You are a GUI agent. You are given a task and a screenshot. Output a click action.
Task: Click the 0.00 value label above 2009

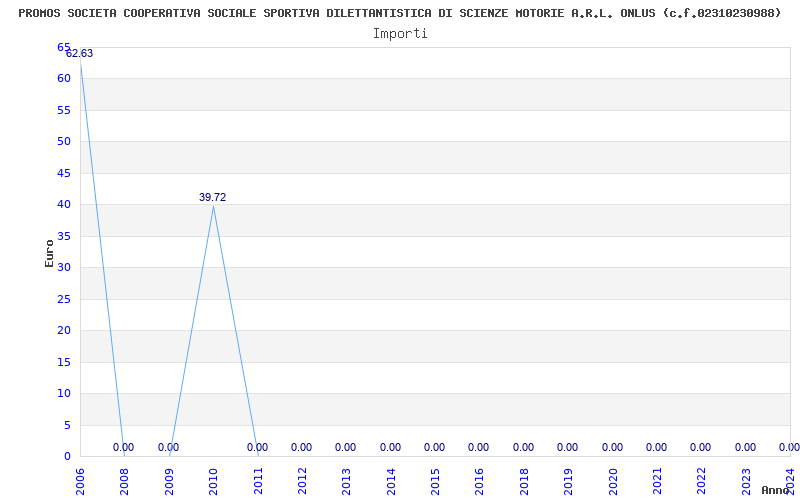[168, 447]
